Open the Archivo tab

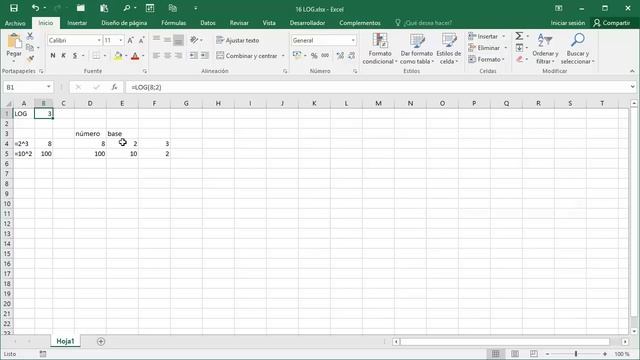pyautogui.click(x=15, y=23)
